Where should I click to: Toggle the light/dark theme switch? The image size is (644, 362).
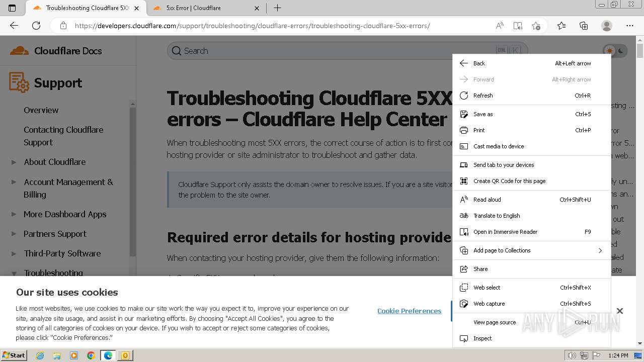click(616, 51)
